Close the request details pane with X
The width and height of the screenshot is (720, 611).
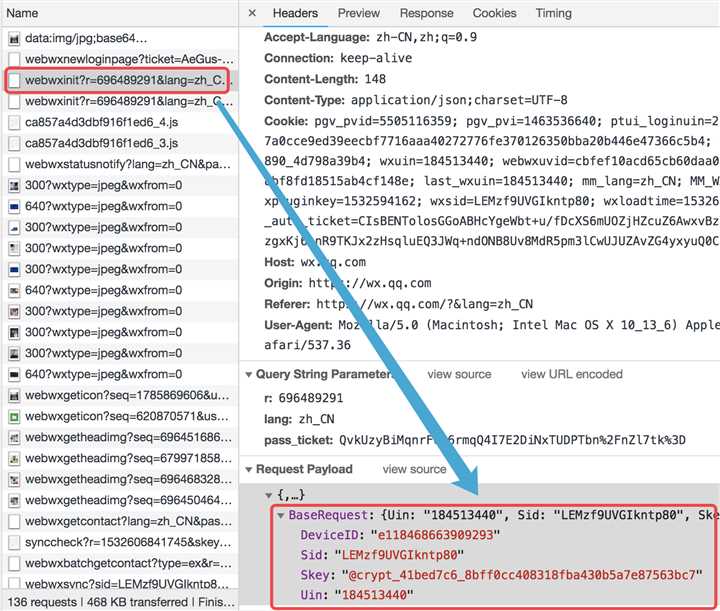[x=252, y=13]
